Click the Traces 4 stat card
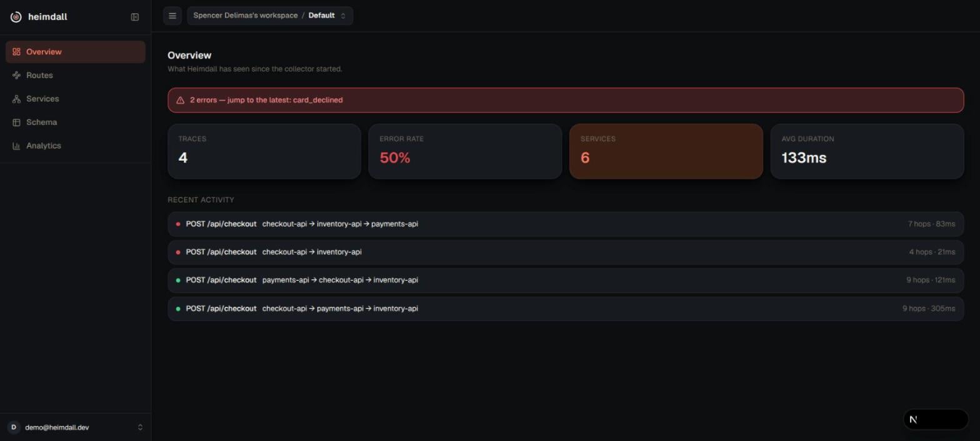Image resolution: width=980 pixels, height=441 pixels. (x=264, y=151)
